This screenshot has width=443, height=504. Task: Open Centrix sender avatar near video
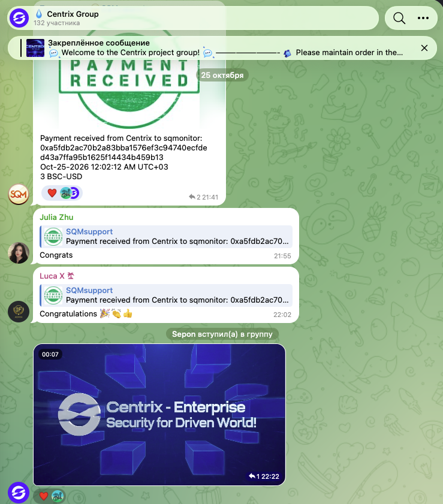tap(19, 493)
